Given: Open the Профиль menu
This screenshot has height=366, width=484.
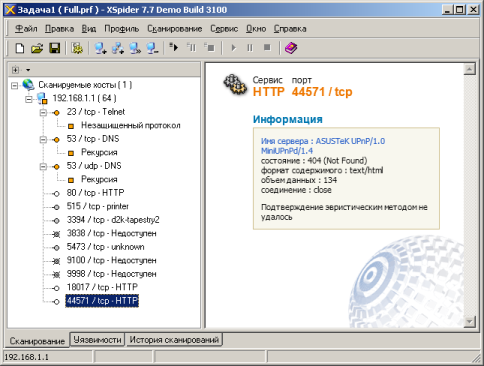Looking at the screenshot, I should (x=121, y=29).
